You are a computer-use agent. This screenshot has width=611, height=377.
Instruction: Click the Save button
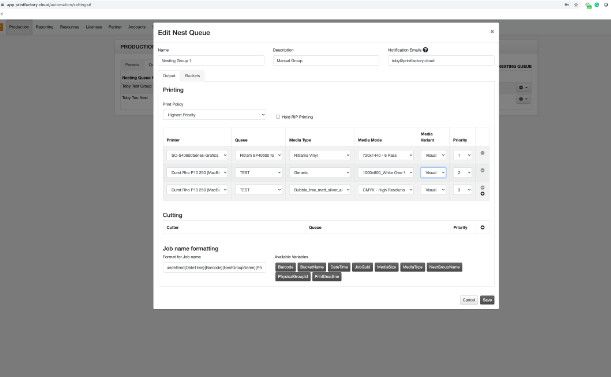pyautogui.click(x=487, y=300)
